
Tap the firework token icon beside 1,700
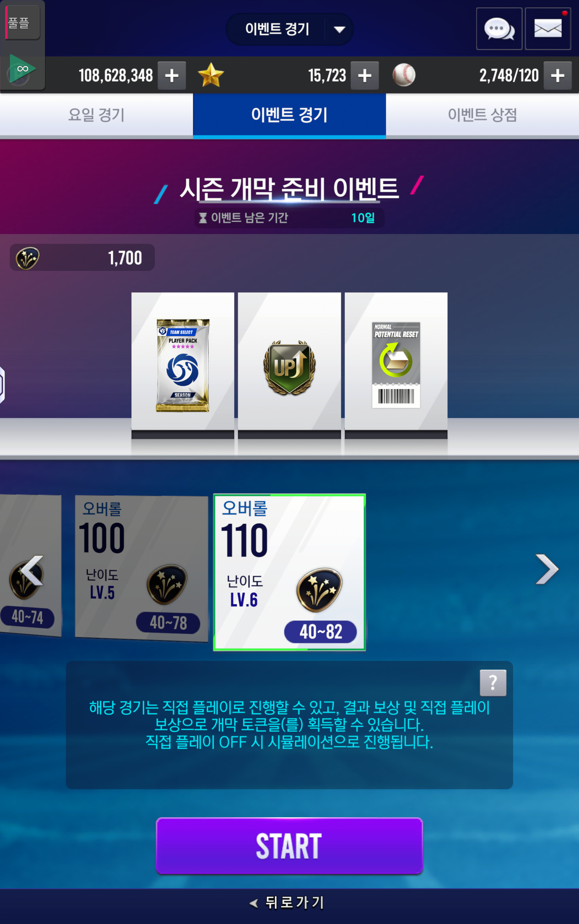(x=28, y=258)
